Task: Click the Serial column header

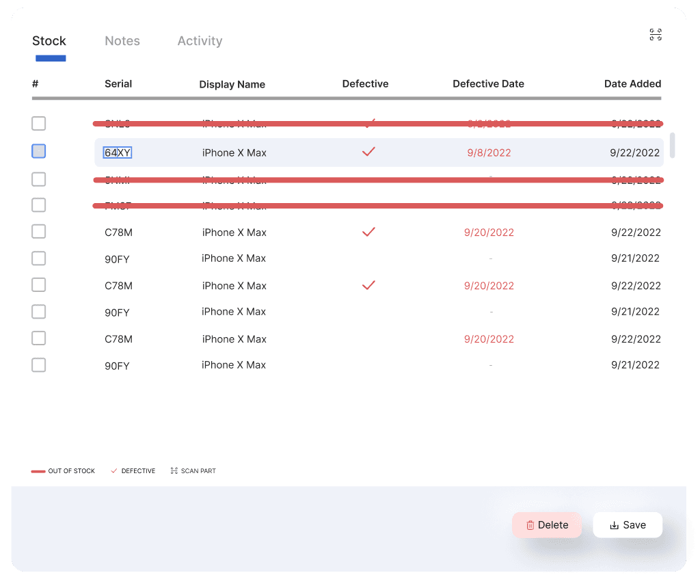Action: 118,84
